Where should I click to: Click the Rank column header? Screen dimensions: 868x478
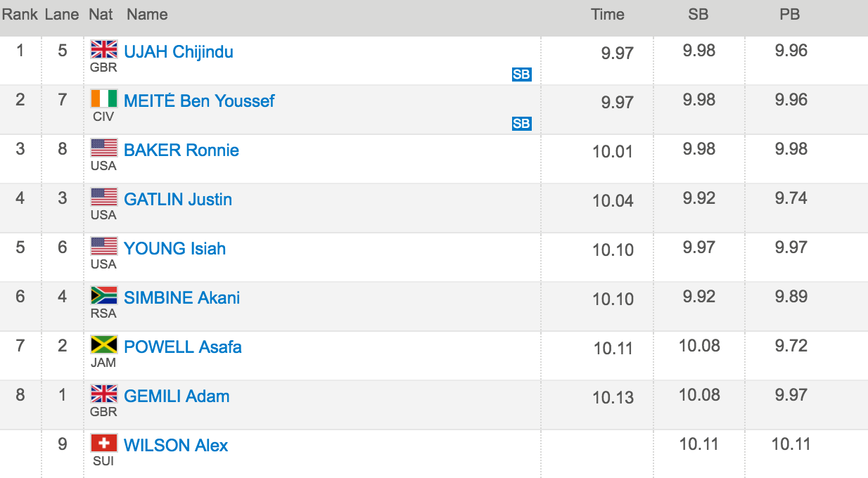pos(20,14)
